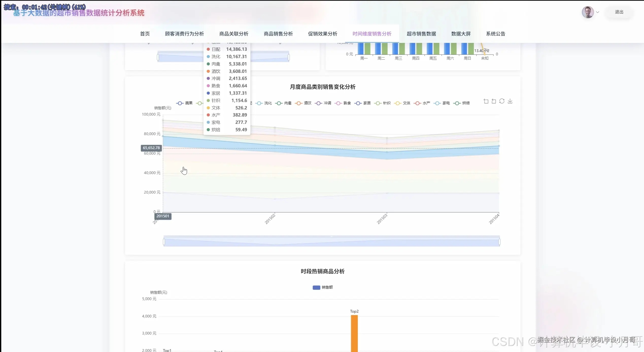Click the area zoom icon in chart toolbox
This screenshot has width=644, height=352.
(486, 101)
